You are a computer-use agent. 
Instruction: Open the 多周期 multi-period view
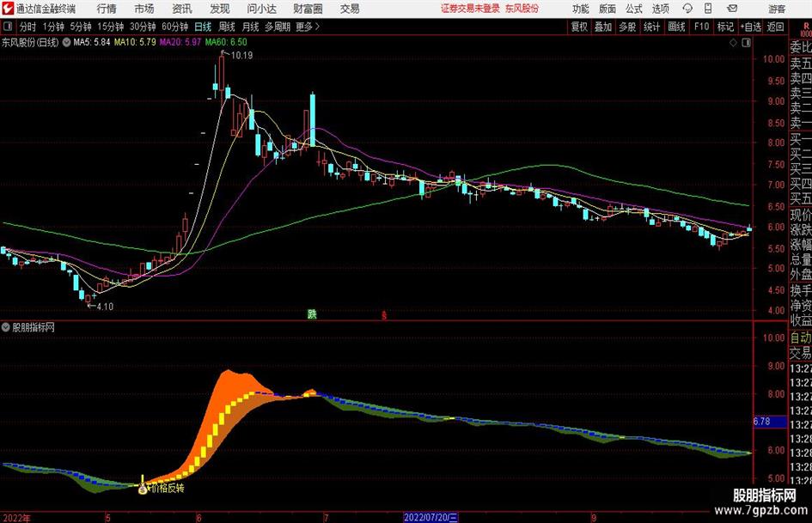click(278, 27)
